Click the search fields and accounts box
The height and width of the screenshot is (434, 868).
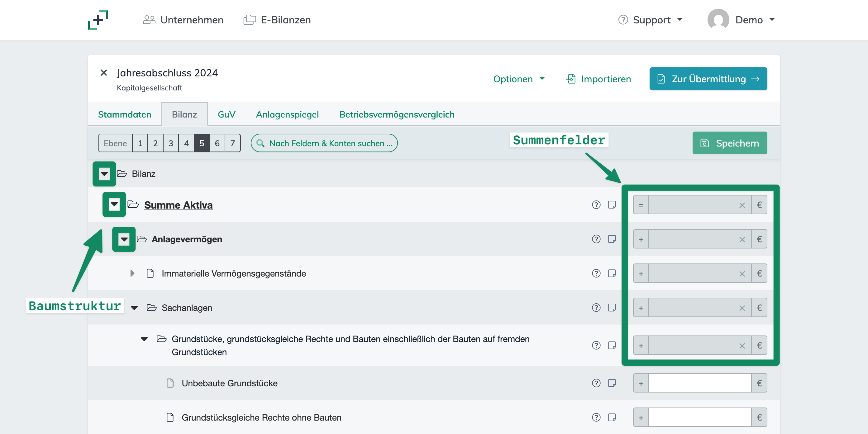pyautogui.click(x=324, y=143)
